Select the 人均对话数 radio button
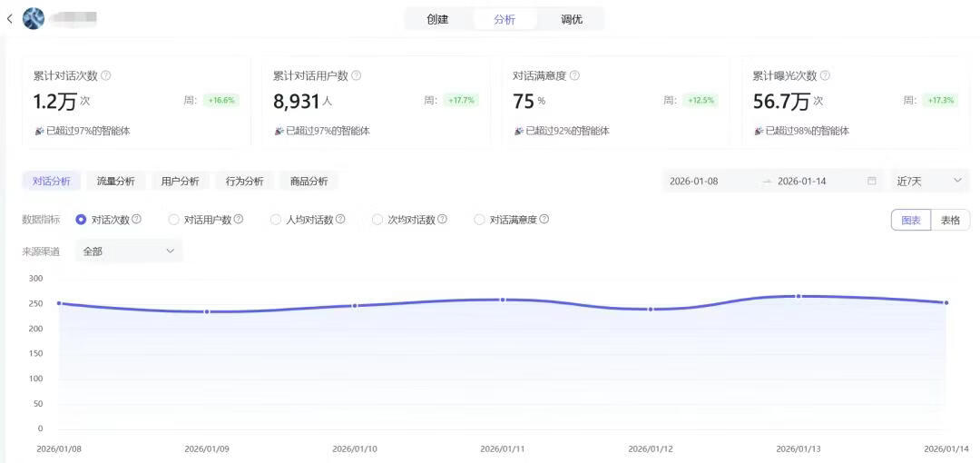Viewport: 980px width, 463px height. pyautogui.click(x=276, y=220)
